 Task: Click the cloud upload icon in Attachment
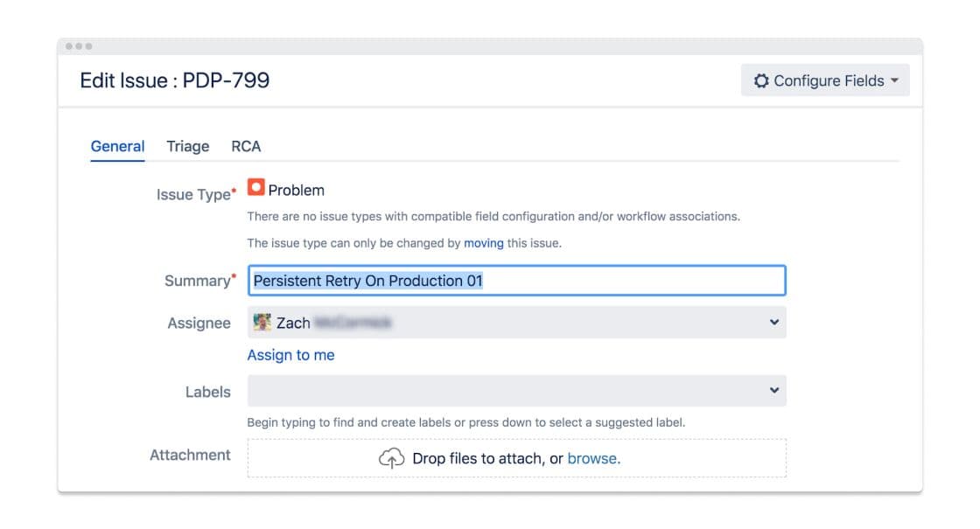click(x=391, y=458)
